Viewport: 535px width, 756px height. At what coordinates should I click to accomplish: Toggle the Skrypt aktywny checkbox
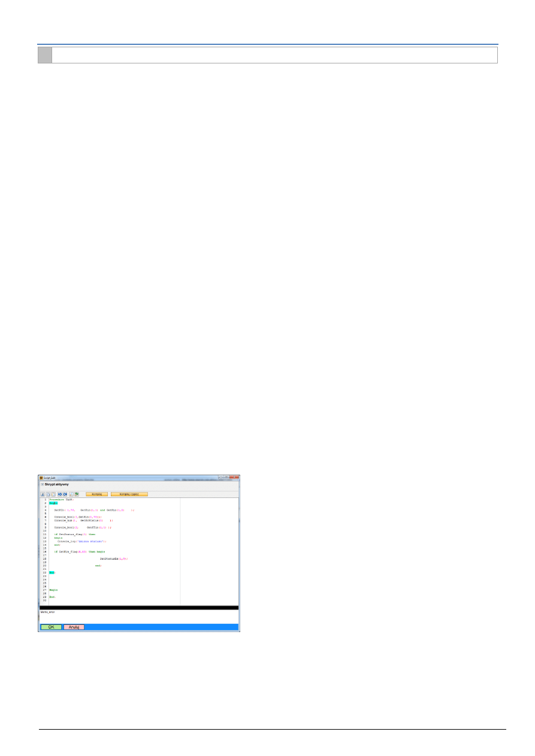pos(43,484)
